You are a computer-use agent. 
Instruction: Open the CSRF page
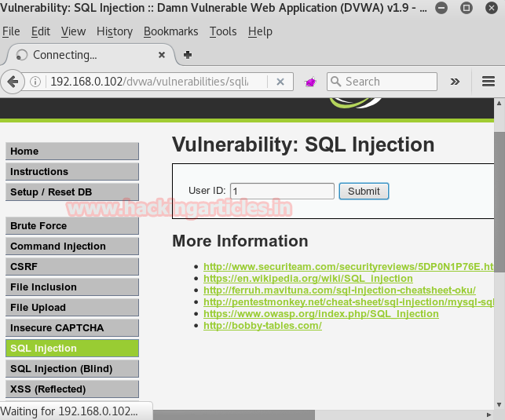(x=72, y=266)
